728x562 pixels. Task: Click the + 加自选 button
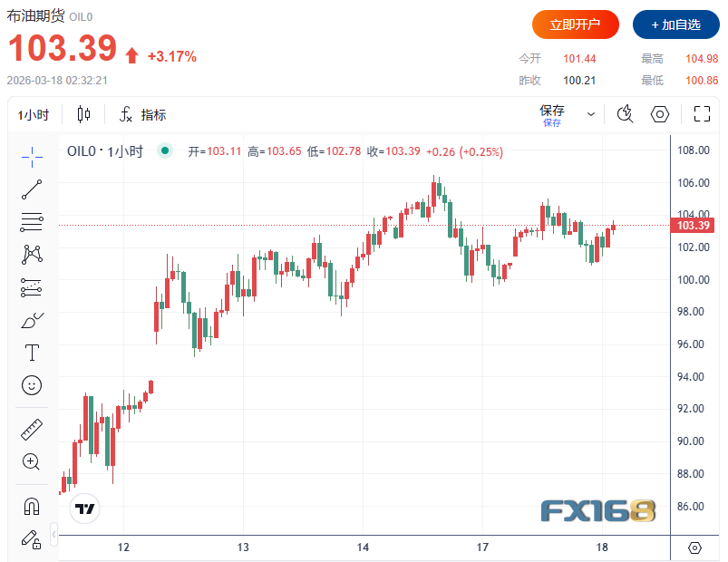[675, 24]
